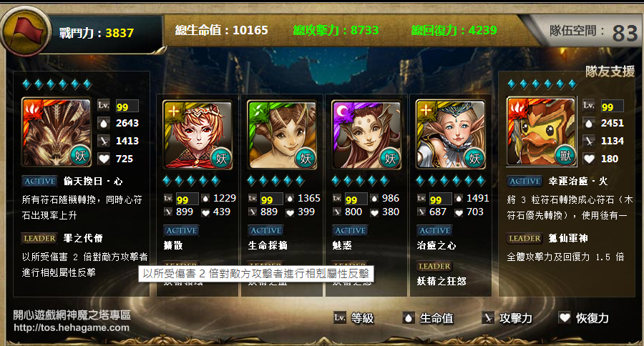Screen dimensions: 644x346
Task: Click the ally's LEADER badge 狐仙軍神
Action: (x=525, y=238)
